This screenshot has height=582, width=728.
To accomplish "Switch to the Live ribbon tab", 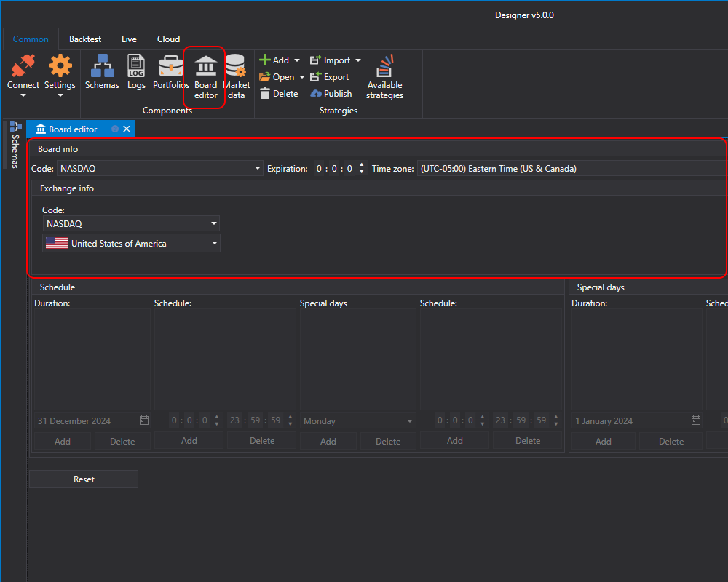I will pos(129,39).
